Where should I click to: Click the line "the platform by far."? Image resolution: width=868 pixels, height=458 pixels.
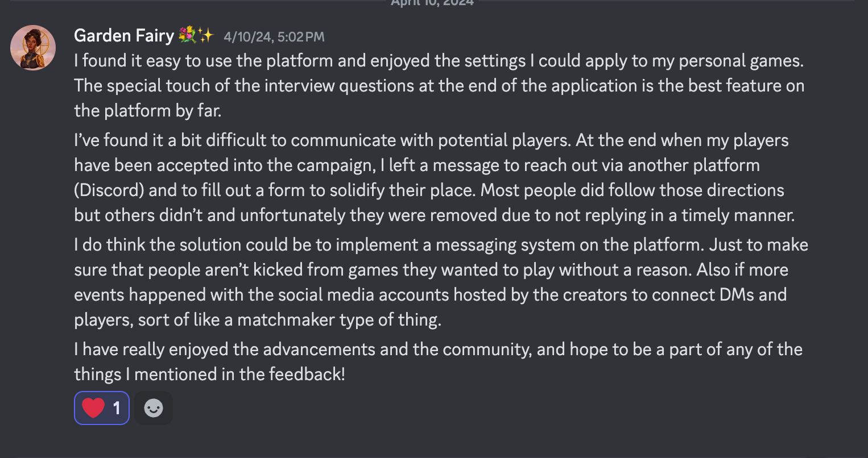(x=148, y=111)
